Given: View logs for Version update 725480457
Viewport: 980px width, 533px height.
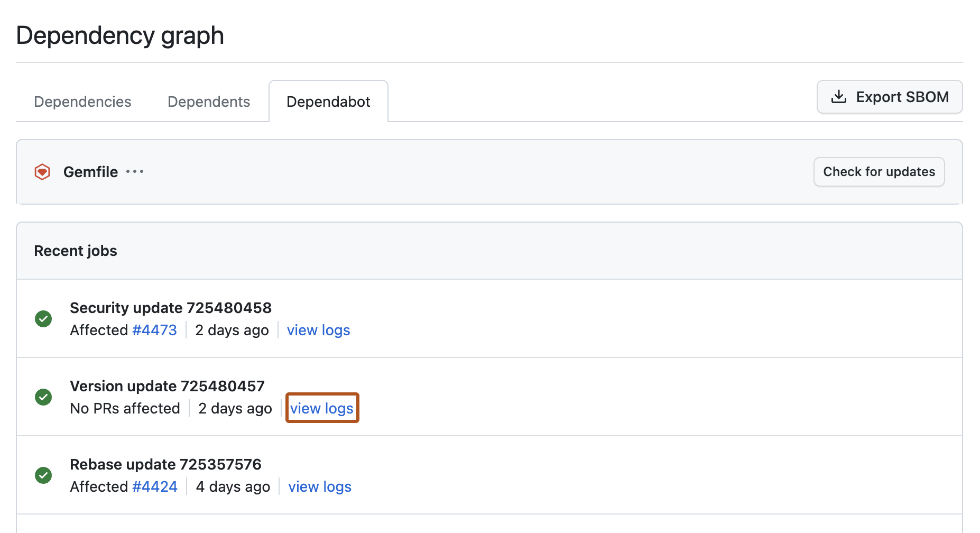Looking at the screenshot, I should click(322, 408).
